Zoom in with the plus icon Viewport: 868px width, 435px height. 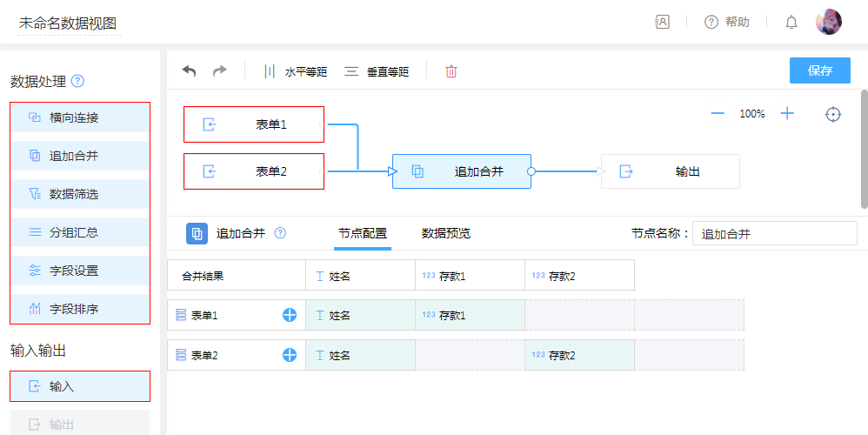pyautogui.click(x=787, y=114)
